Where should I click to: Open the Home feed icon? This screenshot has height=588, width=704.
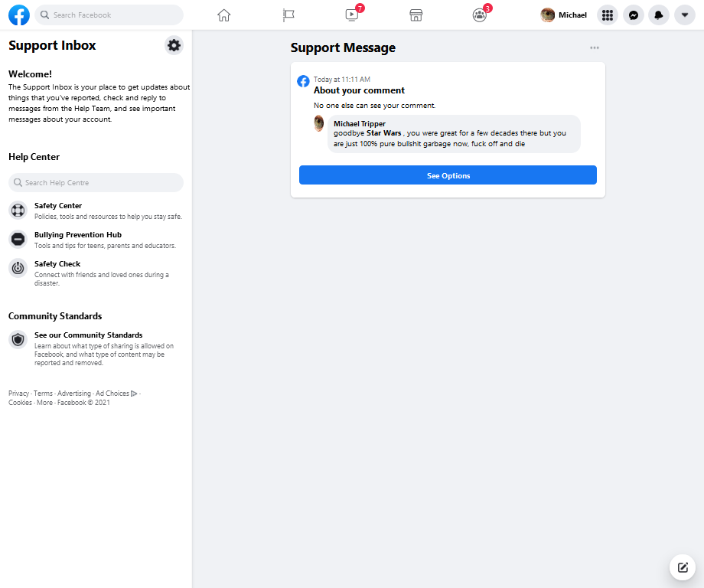pyautogui.click(x=223, y=15)
